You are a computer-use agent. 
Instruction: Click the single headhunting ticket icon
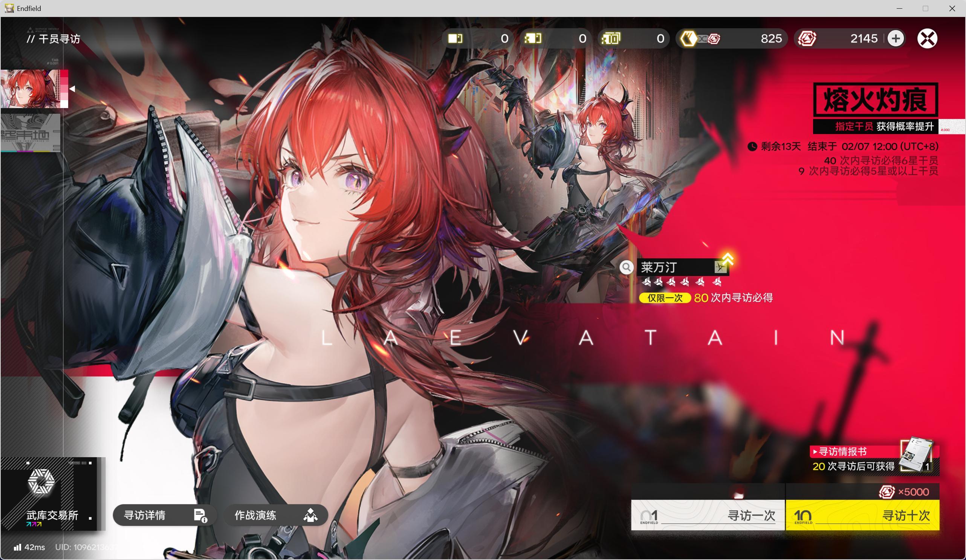pyautogui.click(x=455, y=38)
